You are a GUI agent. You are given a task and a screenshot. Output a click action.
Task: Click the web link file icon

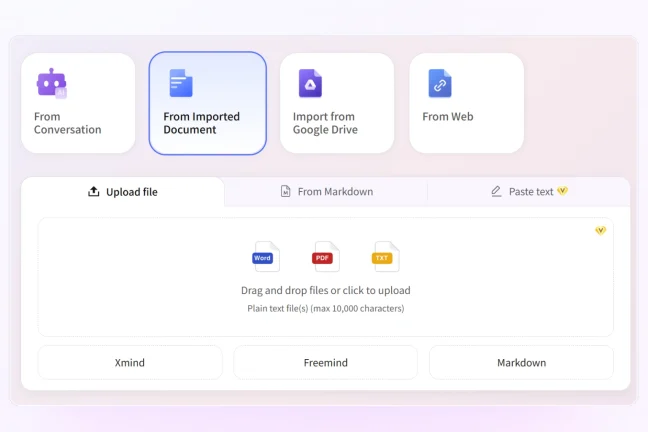pyautogui.click(x=440, y=83)
